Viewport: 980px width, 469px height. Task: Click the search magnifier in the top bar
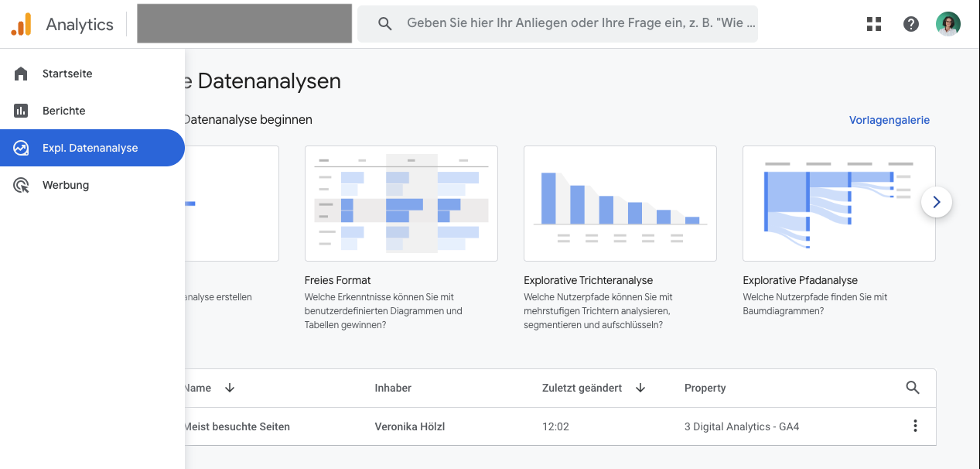click(x=384, y=24)
